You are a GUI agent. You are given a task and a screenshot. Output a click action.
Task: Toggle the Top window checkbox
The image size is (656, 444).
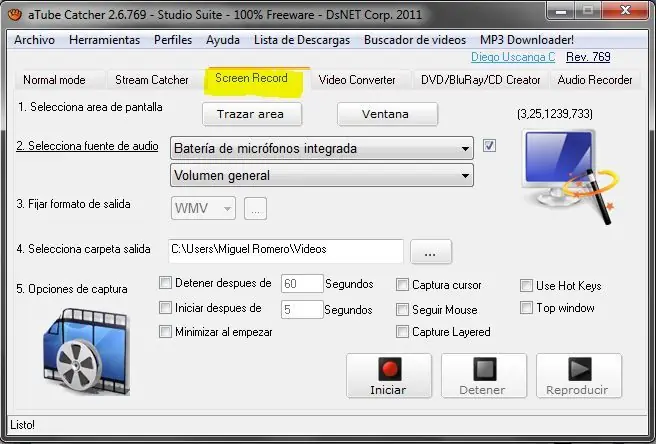click(x=526, y=308)
